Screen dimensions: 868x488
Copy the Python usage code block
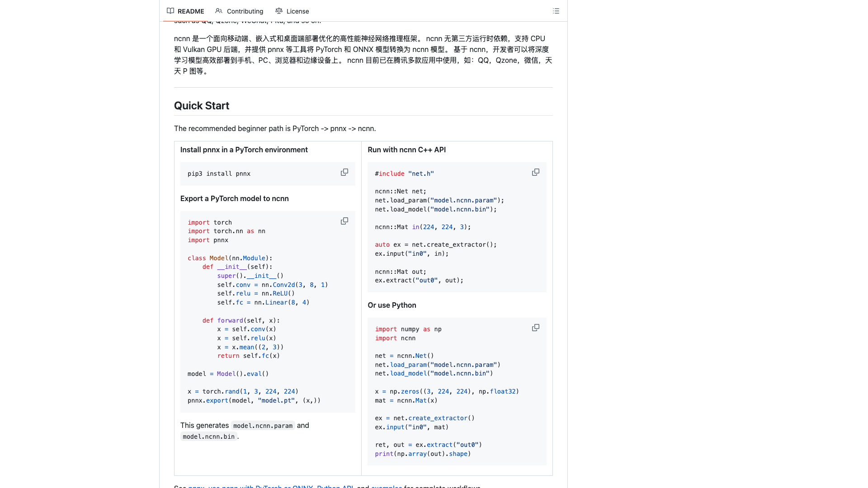[x=536, y=328]
